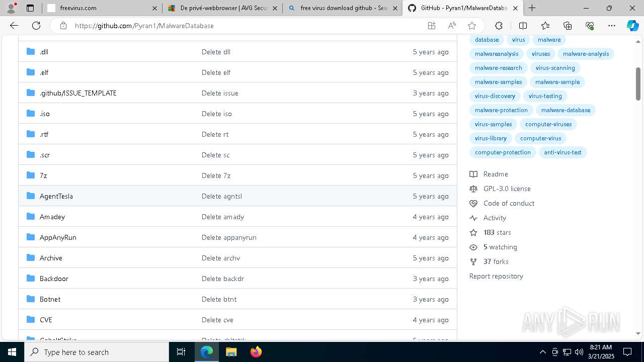This screenshot has height=362, width=644.
Task: Open the Tab actions menu icon
Action: click(30, 8)
